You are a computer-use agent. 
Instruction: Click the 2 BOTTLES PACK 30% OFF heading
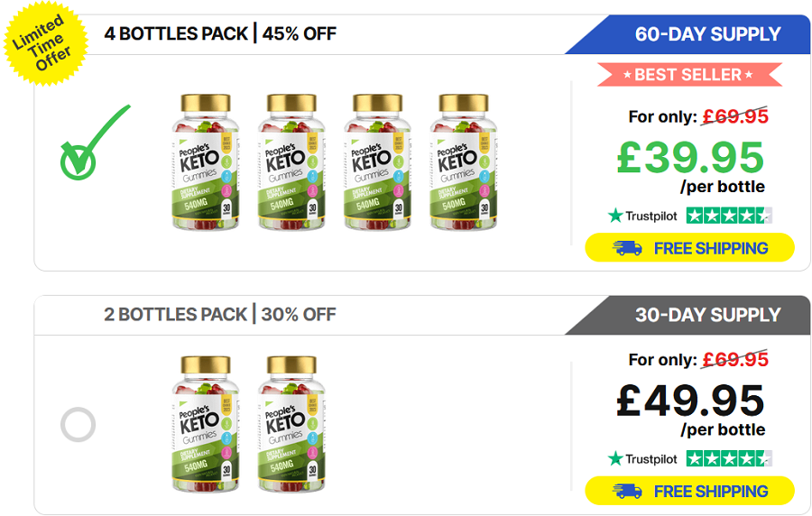coord(220,314)
